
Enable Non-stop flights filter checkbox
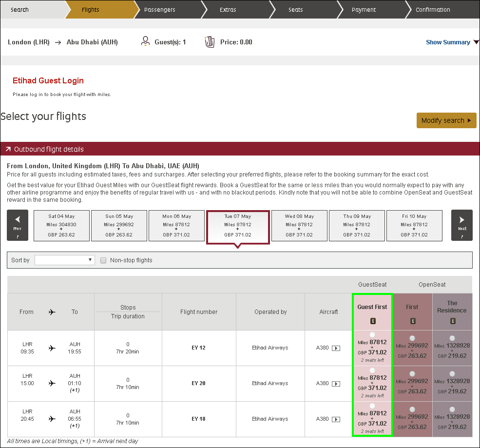[x=103, y=260]
